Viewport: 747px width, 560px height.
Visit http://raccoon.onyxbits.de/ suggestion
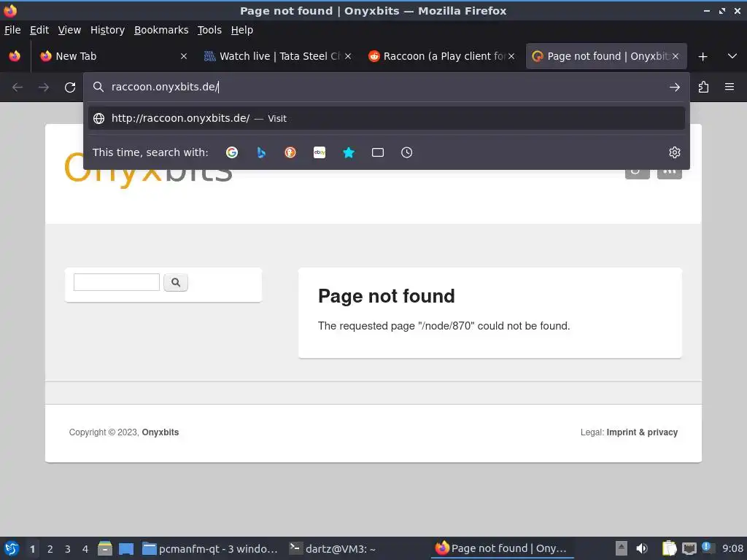pyautogui.click(x=387, y=118)
